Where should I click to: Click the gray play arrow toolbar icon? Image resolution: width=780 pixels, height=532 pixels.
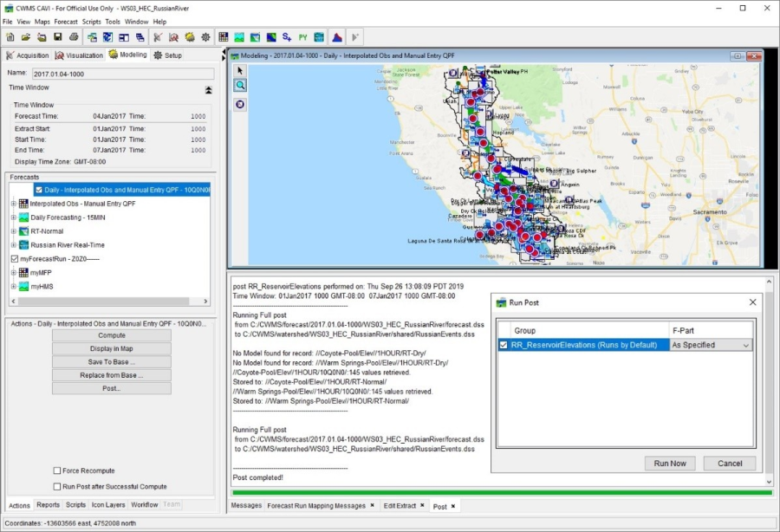click(x=354, y=37)
